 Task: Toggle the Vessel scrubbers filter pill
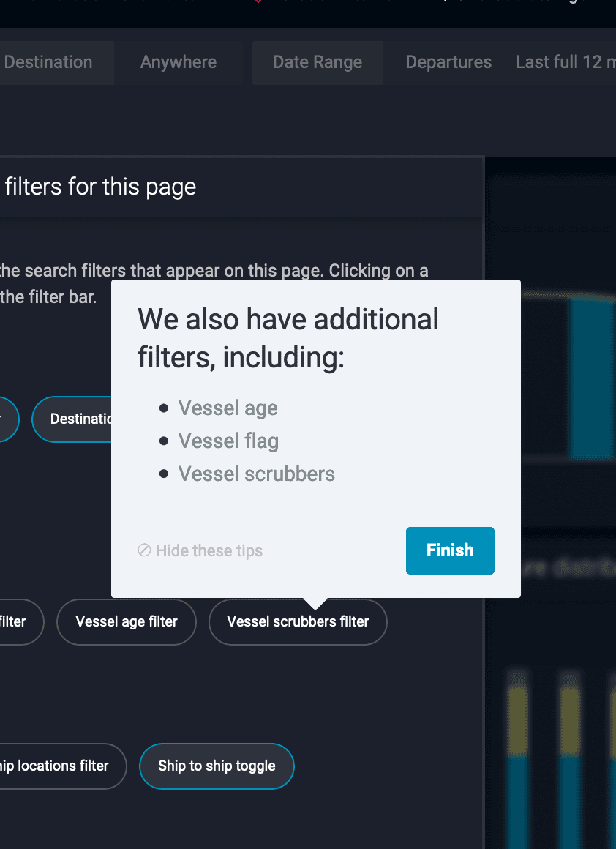coord(298,621)
